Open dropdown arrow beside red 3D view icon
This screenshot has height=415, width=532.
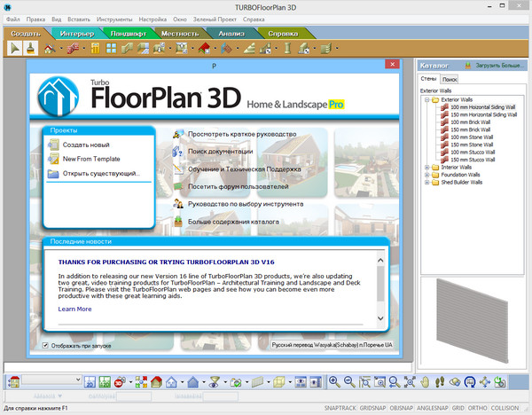130,382
